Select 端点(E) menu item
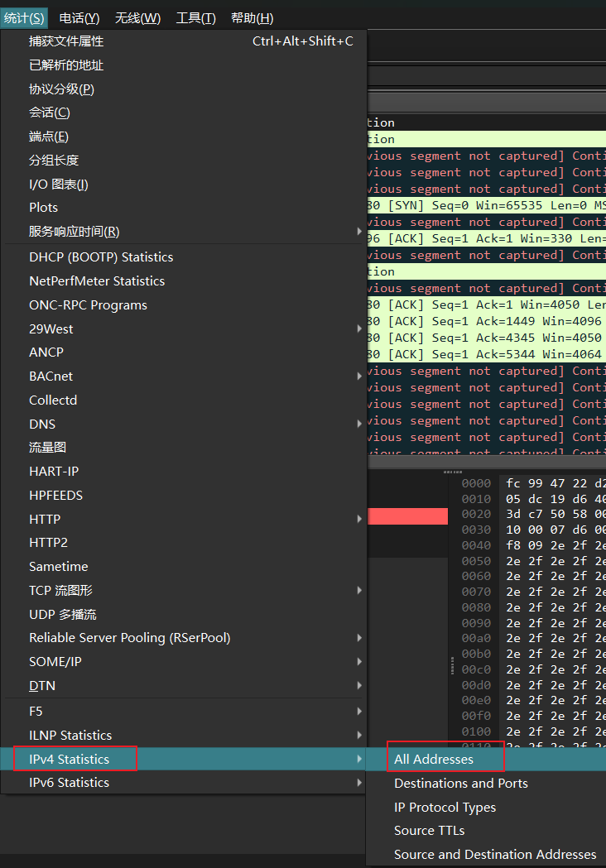This screenshot has width=606, height=868. (x=183, y=137)
